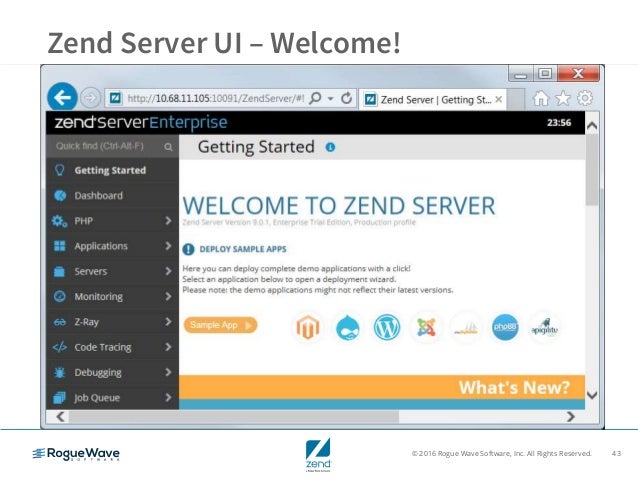The height and width of the screenshot is (479, 638).
Task: Deploy the phpMyAdmin sailboat app icon
Action: (466, 327)
